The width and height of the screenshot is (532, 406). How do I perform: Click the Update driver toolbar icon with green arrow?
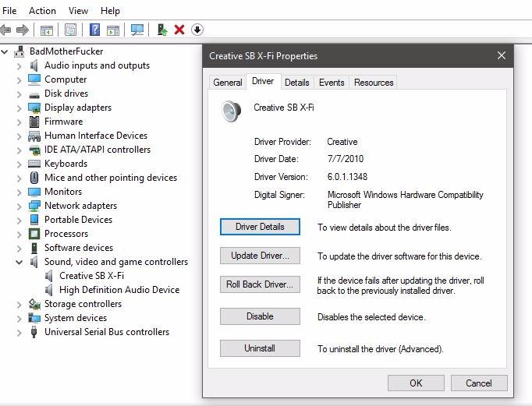[x=162, y=30]
